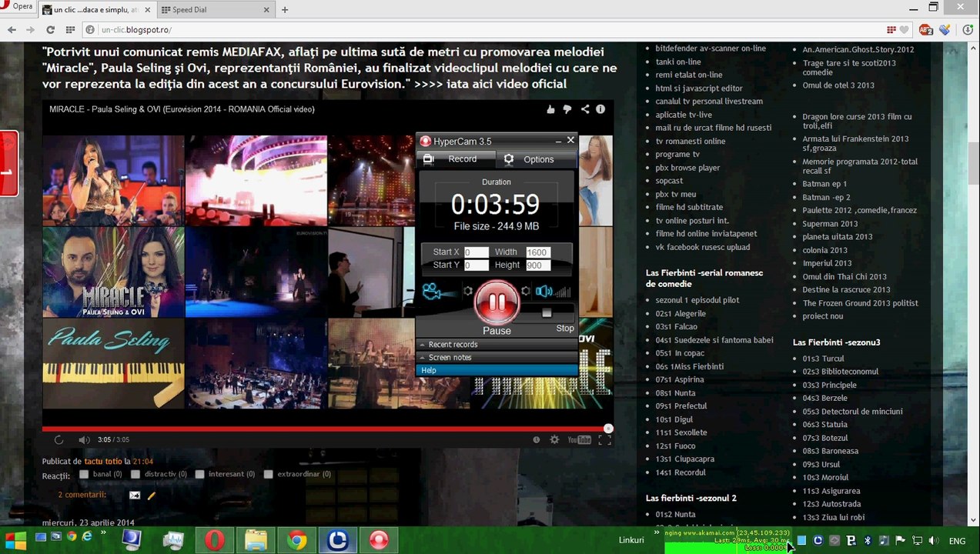980x554 pixels.
Task: Mute the YouTube player volume
Action: point(84,440)
